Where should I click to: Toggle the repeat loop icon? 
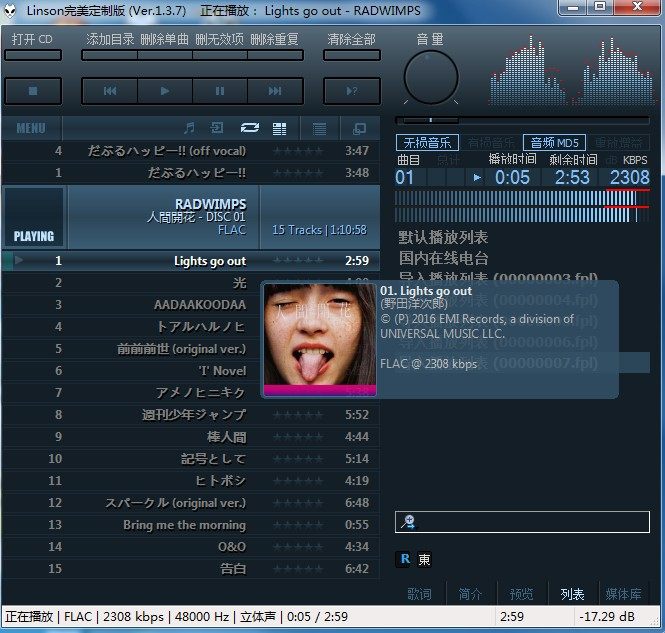(x=249, y=128)
